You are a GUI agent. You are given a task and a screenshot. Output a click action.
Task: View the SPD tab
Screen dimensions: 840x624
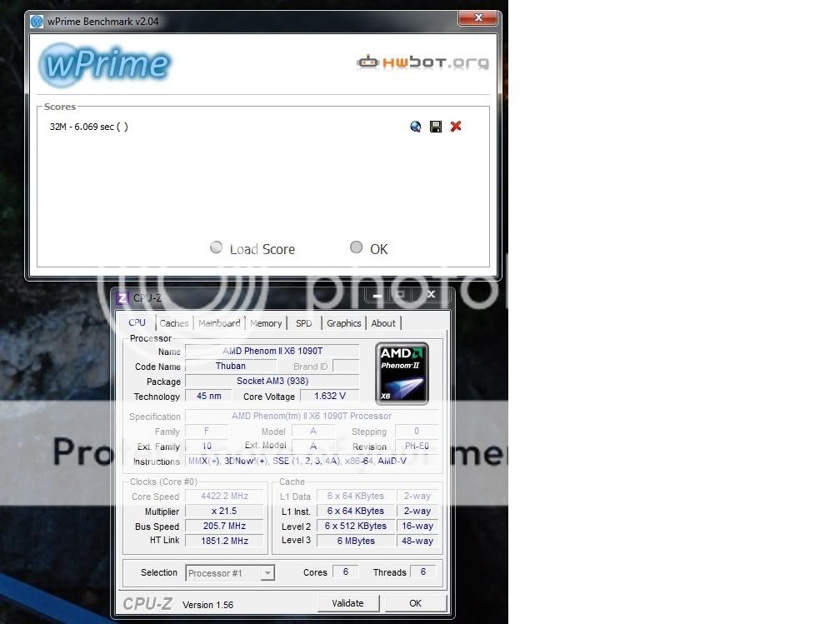click(303, 323)
